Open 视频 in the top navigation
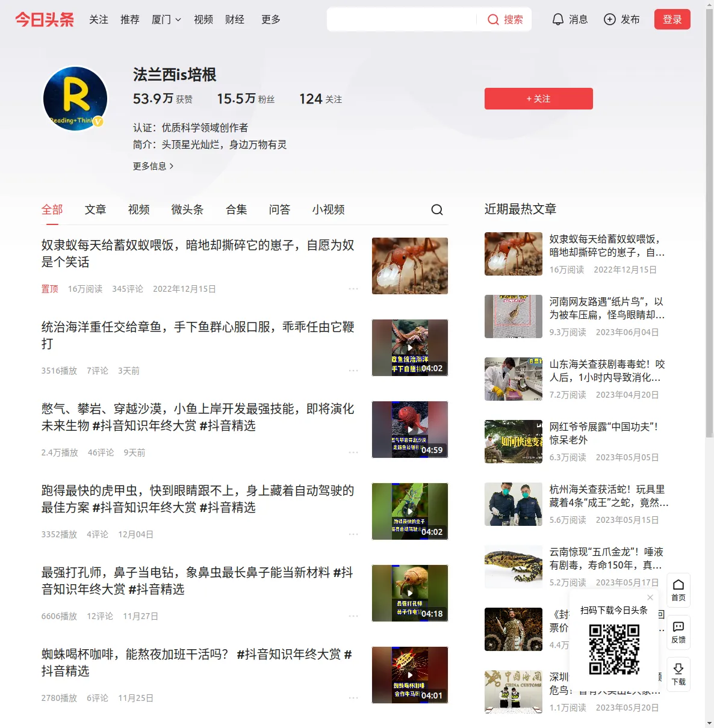Viewport: 714px width, 728px height. tap(203, 20)
